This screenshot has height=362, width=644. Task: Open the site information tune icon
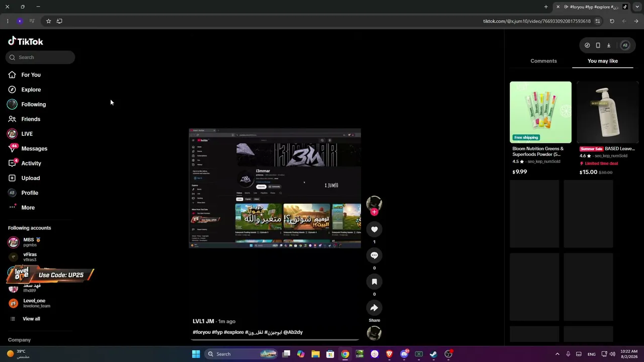point(598,21)
